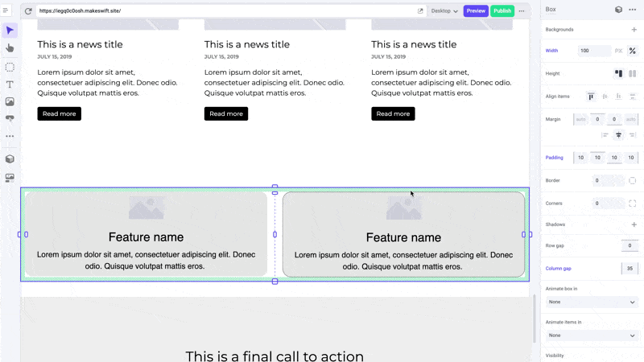Click the Column gap value field

[630, 269]
